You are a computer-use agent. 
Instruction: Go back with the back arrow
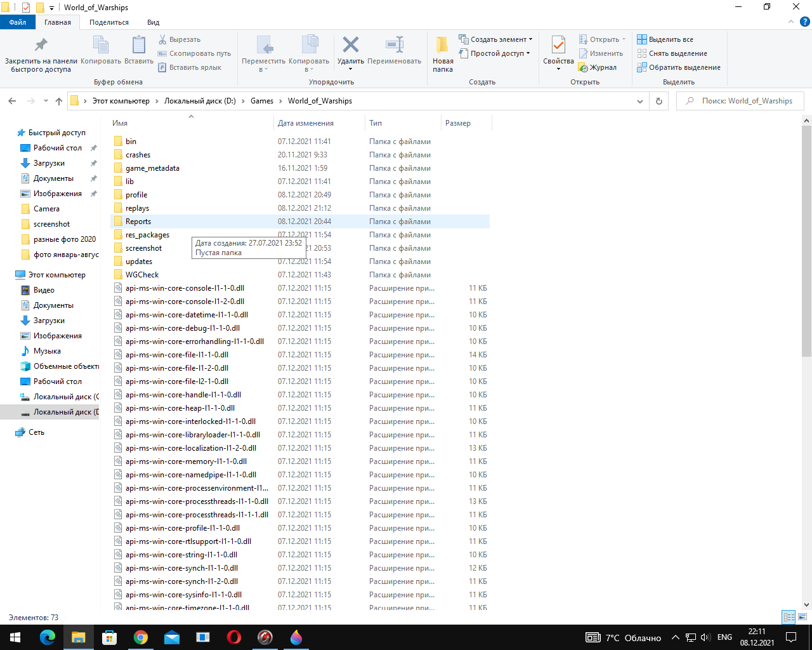click(12, 101)
